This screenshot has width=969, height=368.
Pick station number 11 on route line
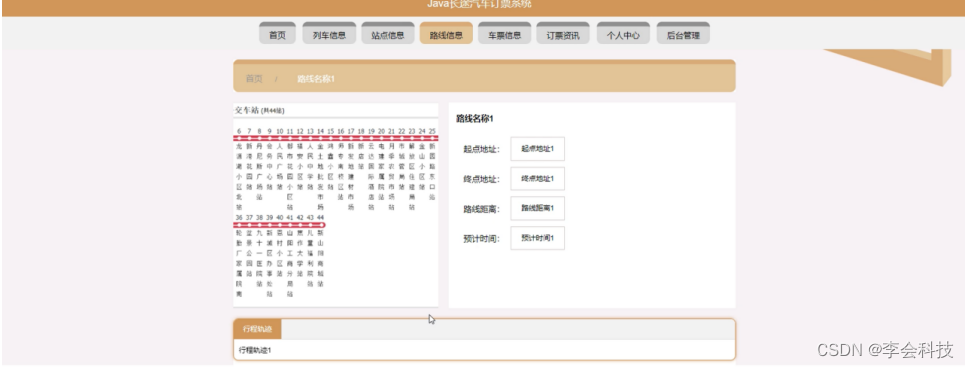pos(290,131)
